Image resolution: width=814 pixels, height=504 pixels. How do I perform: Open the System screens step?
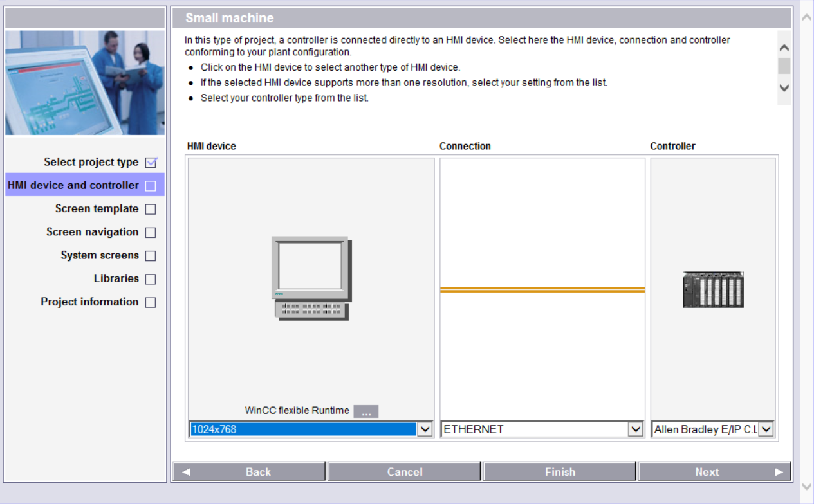pyautogui.click(x=100, y=255)
